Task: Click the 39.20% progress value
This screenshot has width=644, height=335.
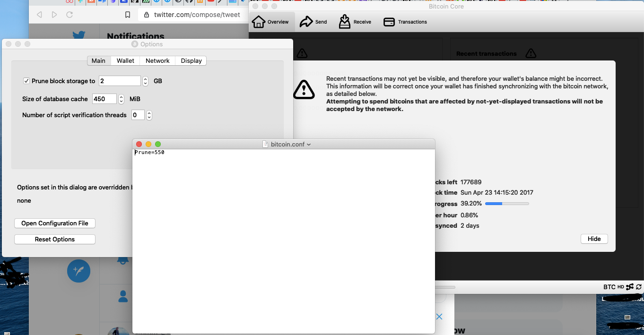Action: click(x=471, y=204)
